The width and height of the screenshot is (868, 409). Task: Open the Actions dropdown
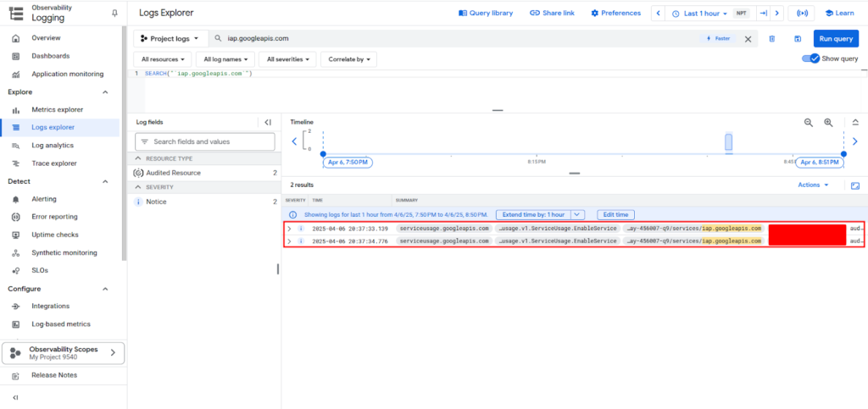[x=813, y=185]
